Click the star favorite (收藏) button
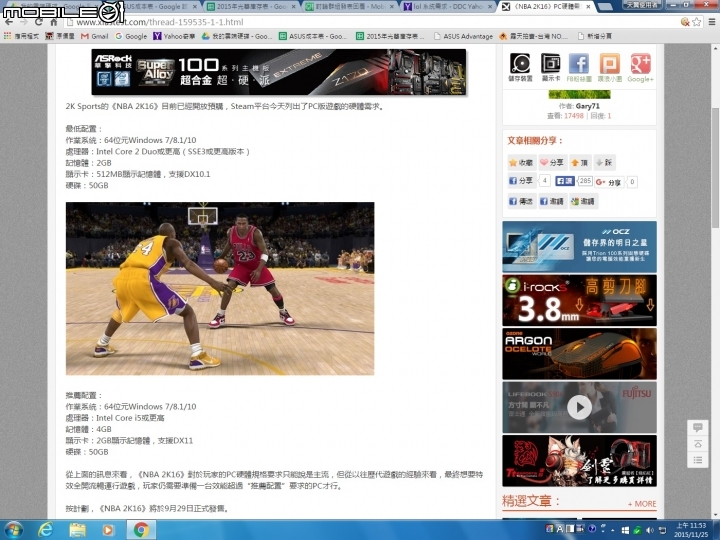Image resolution: width=720 pixels, height=540 pixels. (521, 163)
